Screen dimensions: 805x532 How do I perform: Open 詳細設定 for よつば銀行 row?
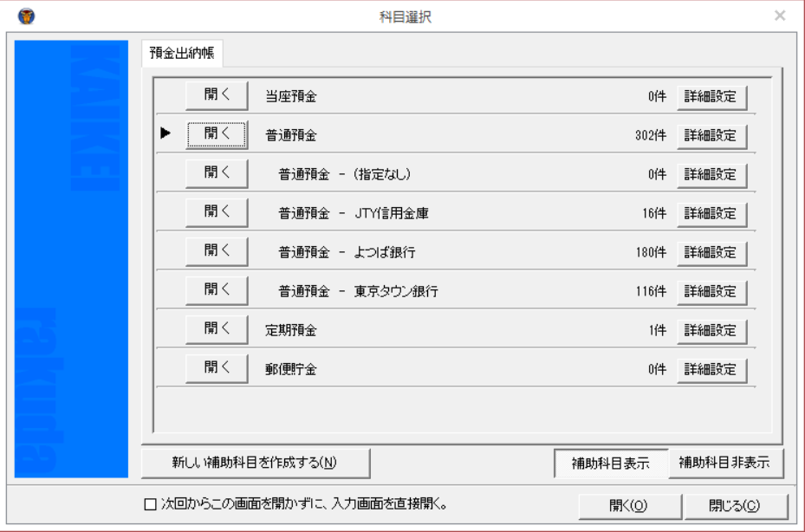point(711,253)
